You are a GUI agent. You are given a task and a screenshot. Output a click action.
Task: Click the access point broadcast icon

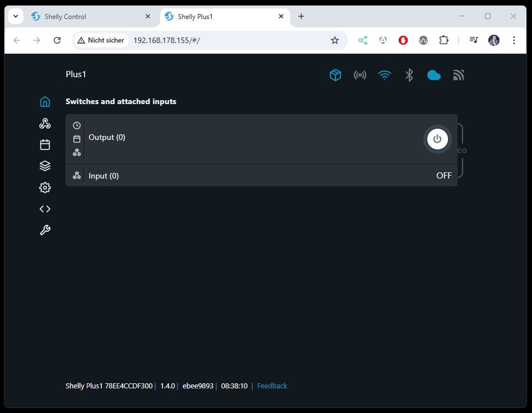click(x=360, y=75)
